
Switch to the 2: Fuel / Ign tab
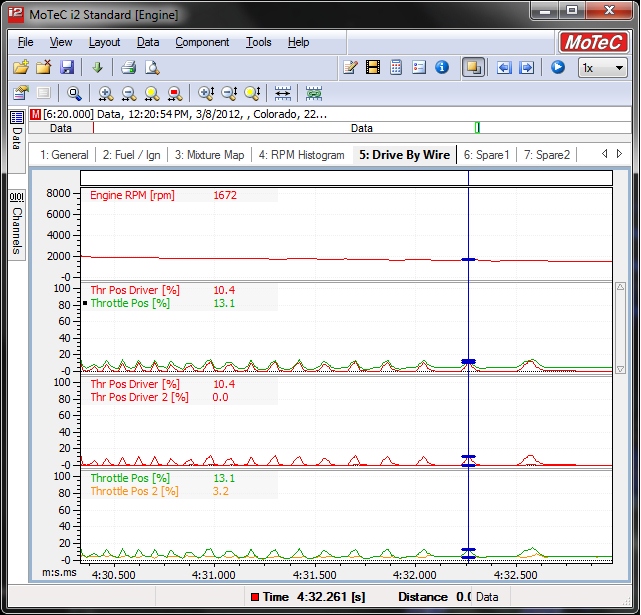click(131, 155)
